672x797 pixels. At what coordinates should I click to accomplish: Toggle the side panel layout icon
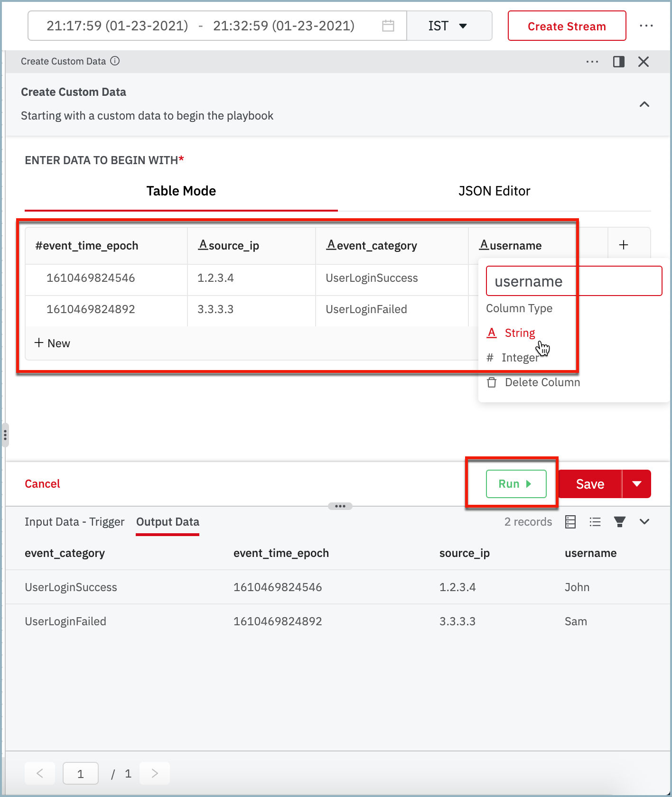(618, 62)
